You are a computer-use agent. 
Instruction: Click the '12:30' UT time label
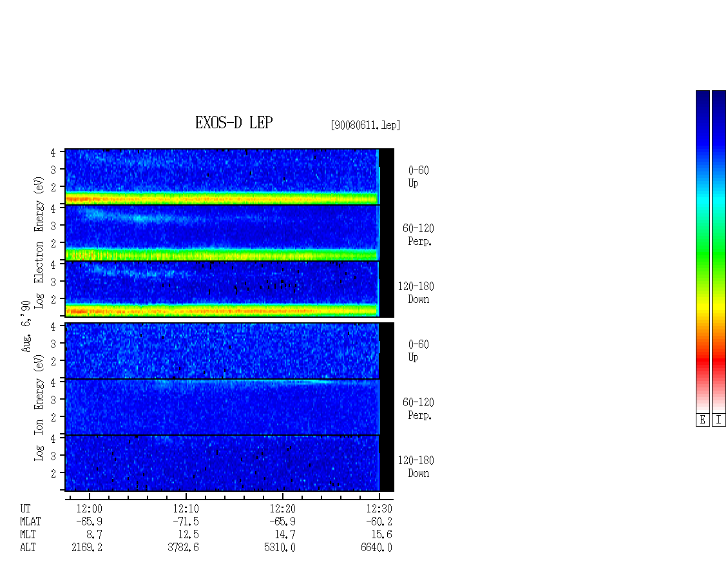pyautogui.click(x=379, y=509)
